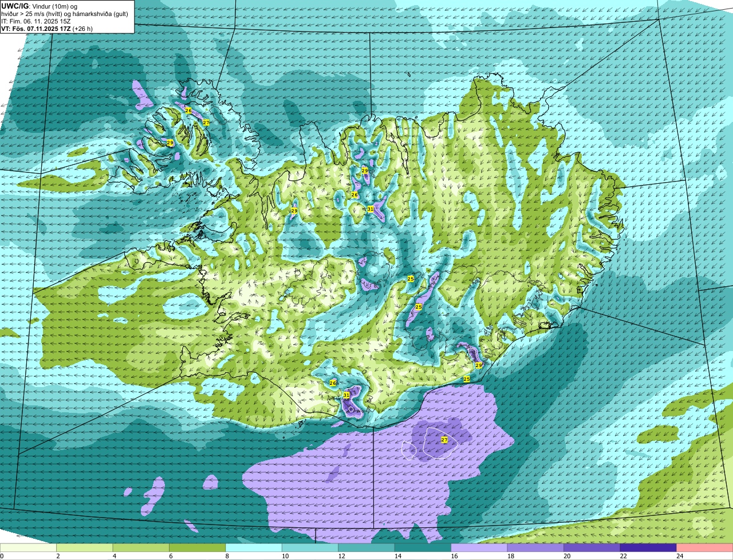Click the title line "UWC/IG: Vindur (10m) og"
Screen dimensions: 733x560
click(x=39, y=5)
